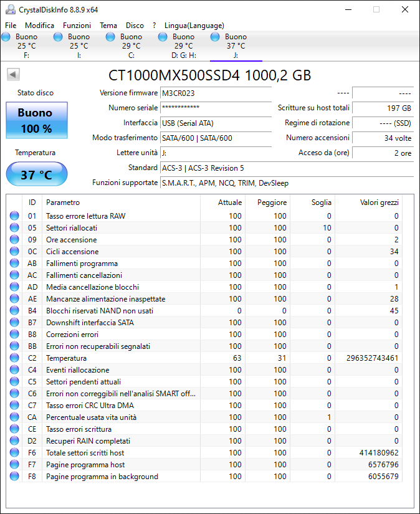Click the Modo trasferimento SATA/600 field
This screenshot has height=514, width=420.
tap(216, 138)
